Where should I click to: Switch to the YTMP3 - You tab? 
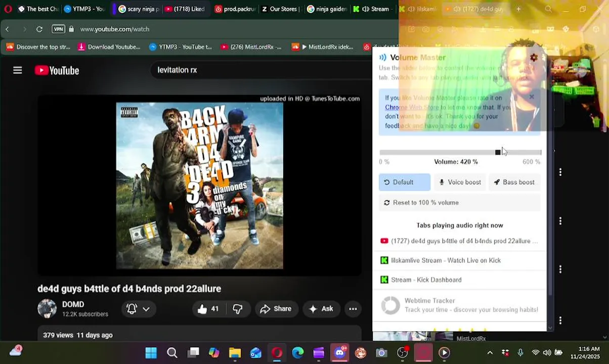coord(84,9)
